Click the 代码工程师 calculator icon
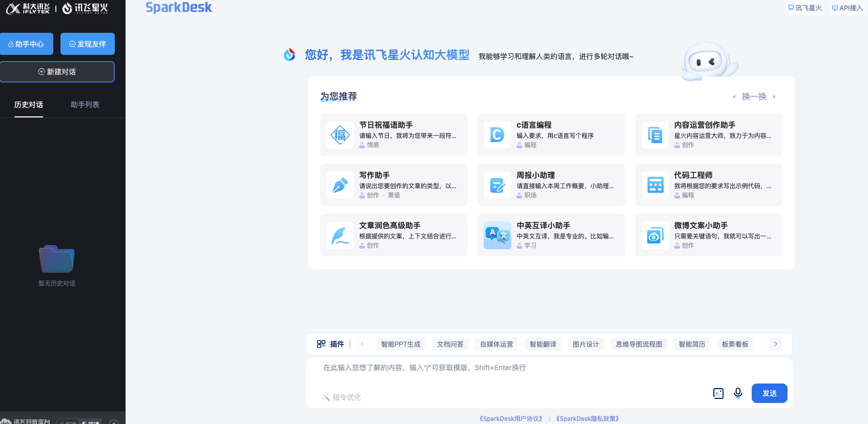This screenshot has width=868, height=424. [655, 185]
